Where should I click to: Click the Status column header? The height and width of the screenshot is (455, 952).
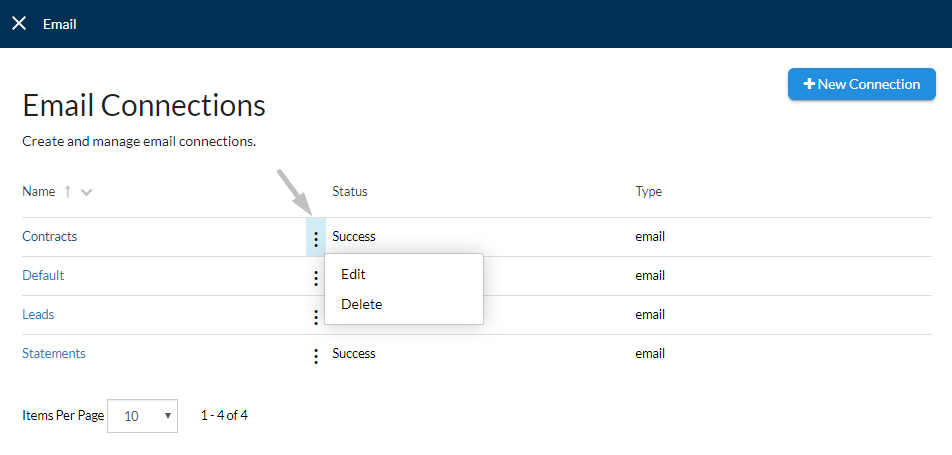(x=350, y=191)
